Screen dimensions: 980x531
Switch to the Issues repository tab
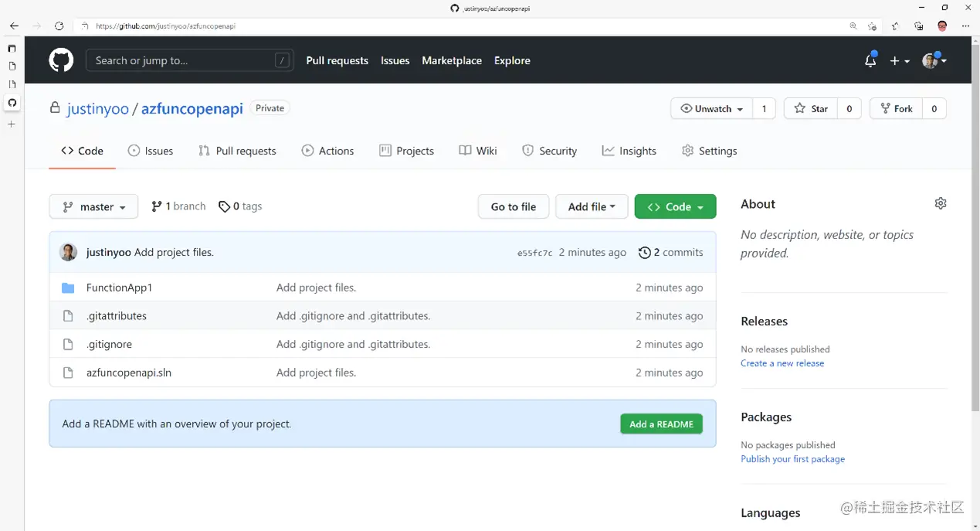151,151
